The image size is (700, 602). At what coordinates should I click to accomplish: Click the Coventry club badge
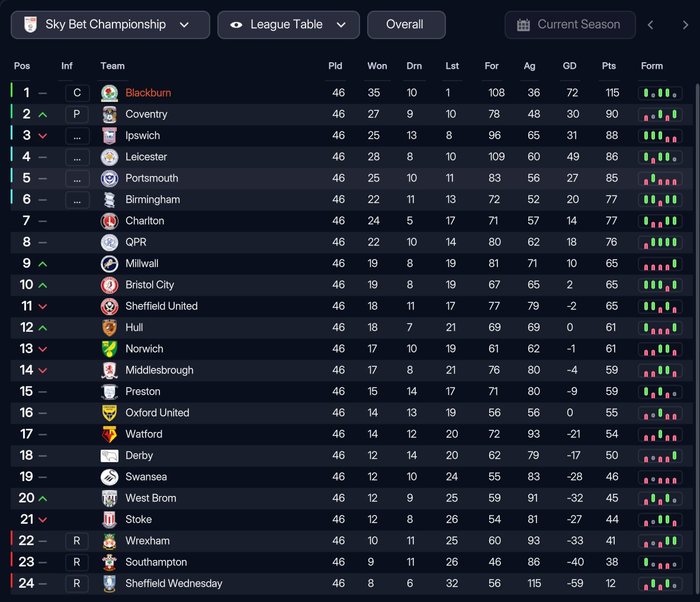[110, 114]
